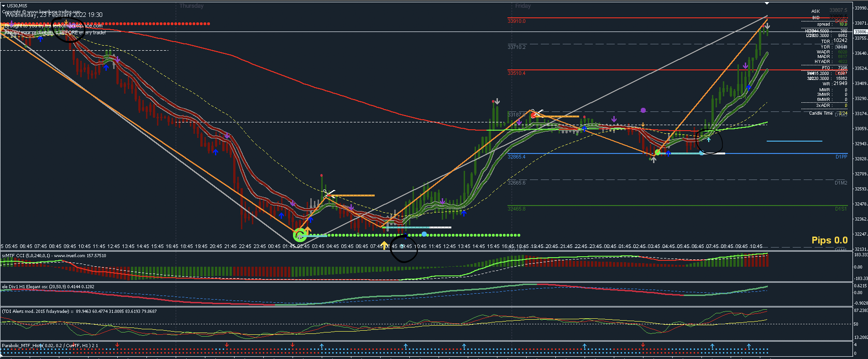
Task: Click the black hand-drawn circle over the time axis
Action: tap(403, 249)
